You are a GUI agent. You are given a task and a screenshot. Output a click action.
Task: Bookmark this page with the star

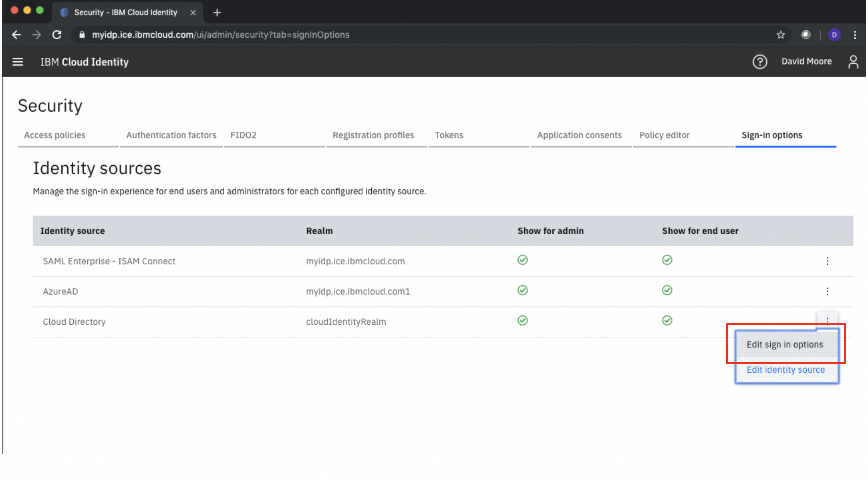(781, 34)
